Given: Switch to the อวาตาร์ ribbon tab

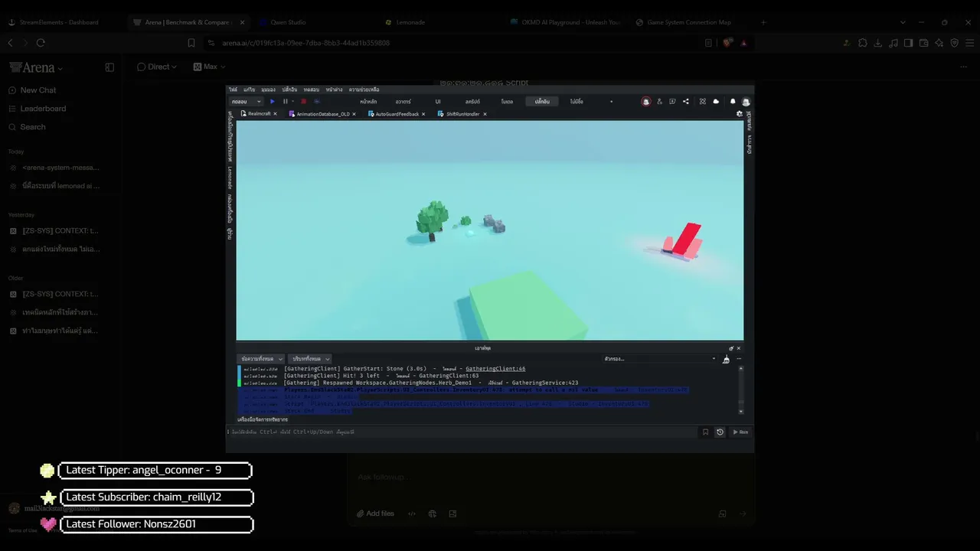Looking at the screenshot, I should 403,101.
